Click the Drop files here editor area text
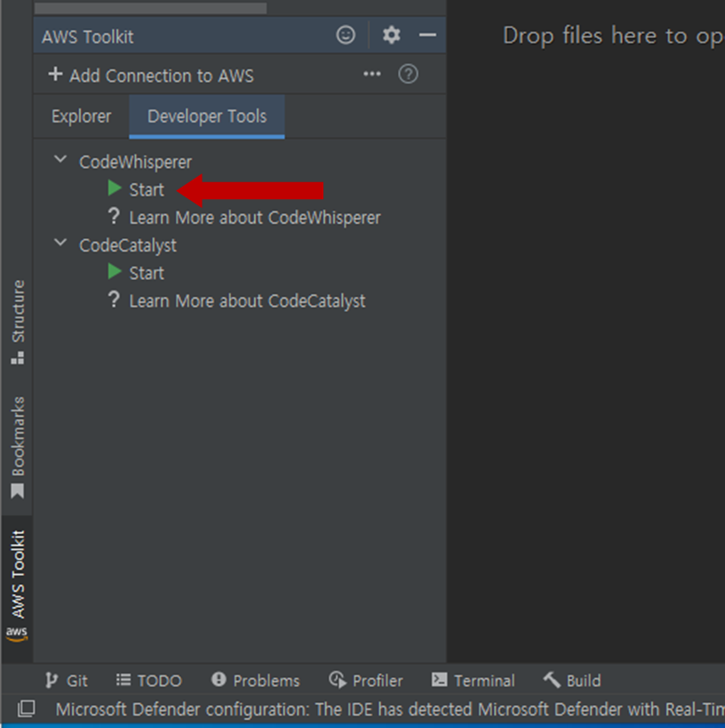 613,36
